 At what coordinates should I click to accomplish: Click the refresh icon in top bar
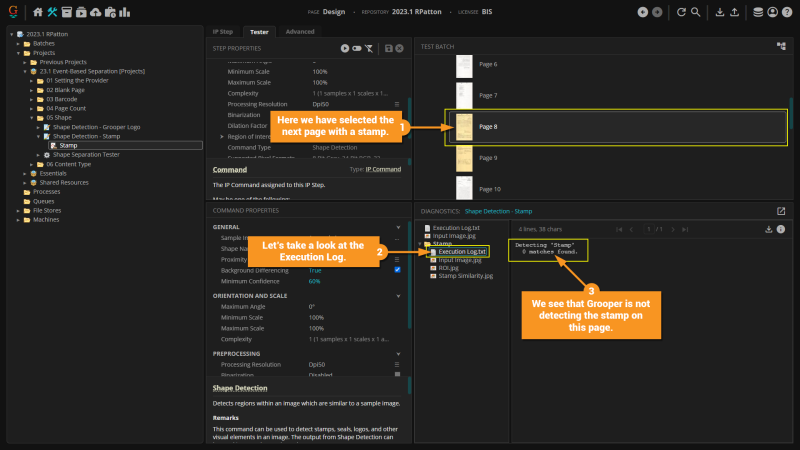point(681,12)
